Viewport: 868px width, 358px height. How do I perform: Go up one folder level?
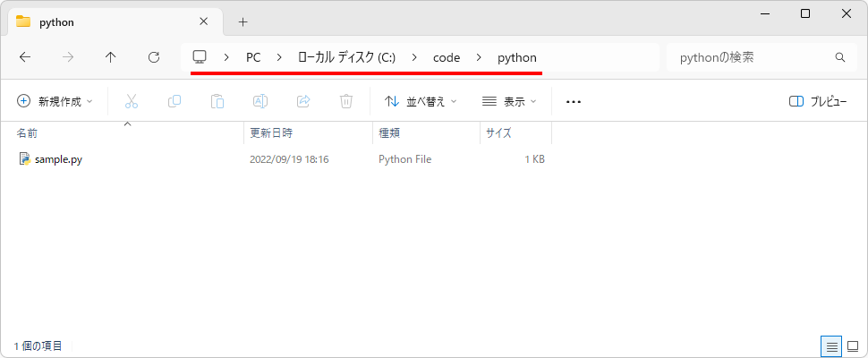pos(111,57)
